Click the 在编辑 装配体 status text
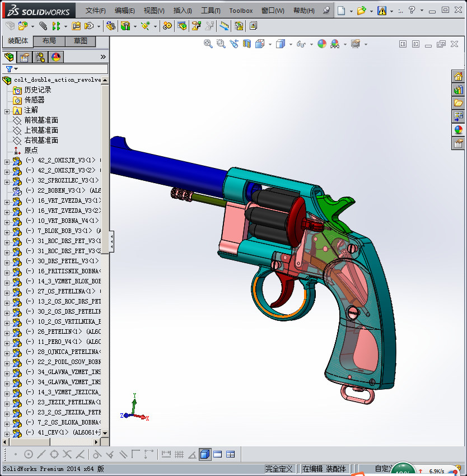This screenshot has height=476, width=467. coord(325,469)
